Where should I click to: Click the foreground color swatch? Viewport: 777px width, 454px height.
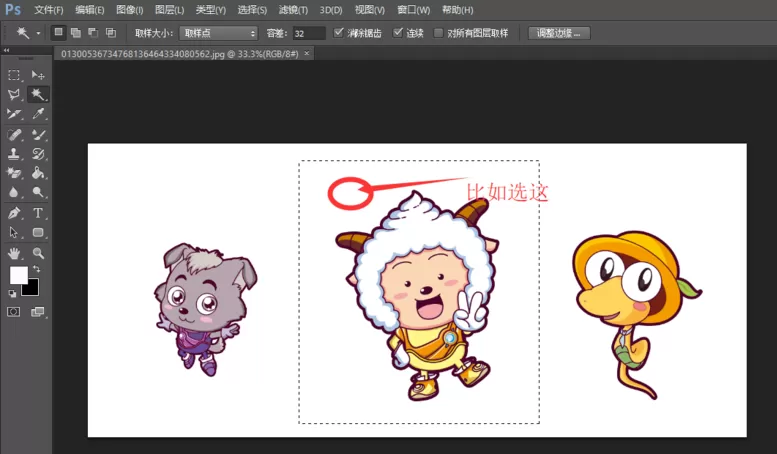pos(18,276)
